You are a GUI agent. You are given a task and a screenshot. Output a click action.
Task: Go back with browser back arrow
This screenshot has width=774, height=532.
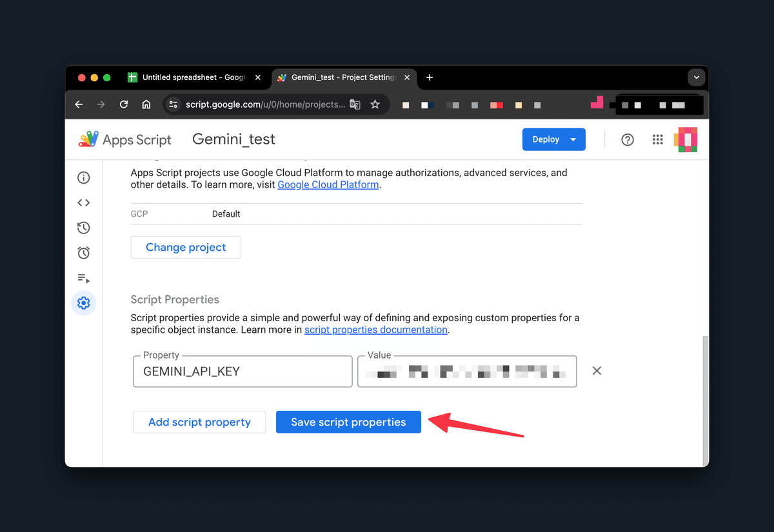coord(79,104)
